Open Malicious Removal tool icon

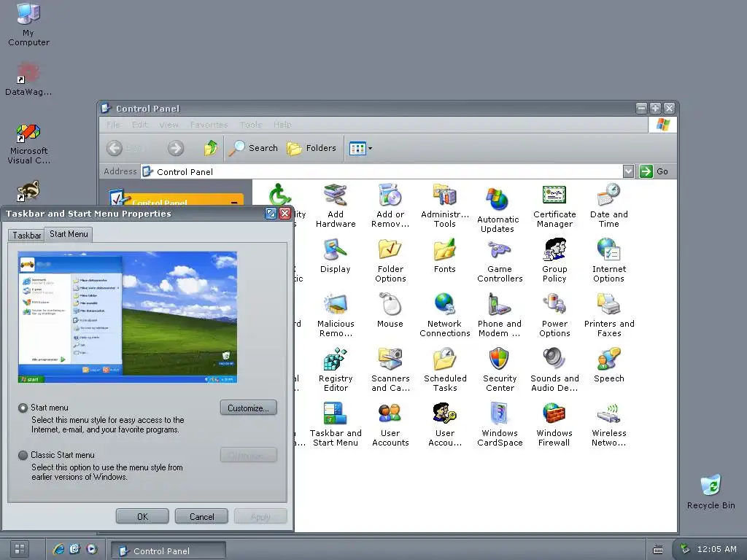pyautogui.click(x=336, y=315)
